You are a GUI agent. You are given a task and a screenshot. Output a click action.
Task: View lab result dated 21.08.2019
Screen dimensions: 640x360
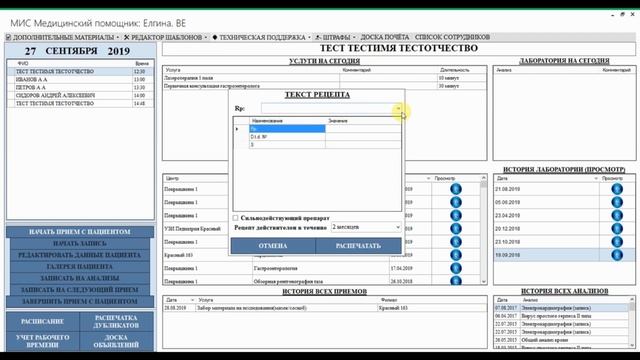point(617,189)
